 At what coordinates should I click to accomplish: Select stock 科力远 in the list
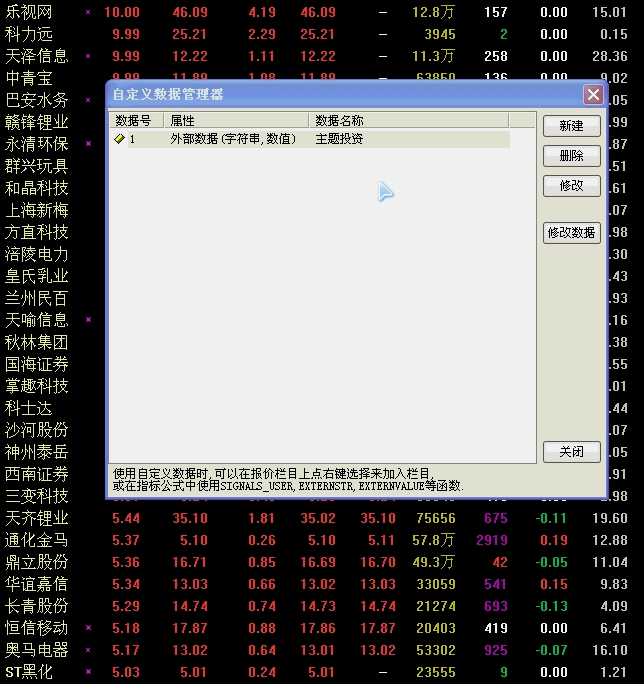(28, 34)
